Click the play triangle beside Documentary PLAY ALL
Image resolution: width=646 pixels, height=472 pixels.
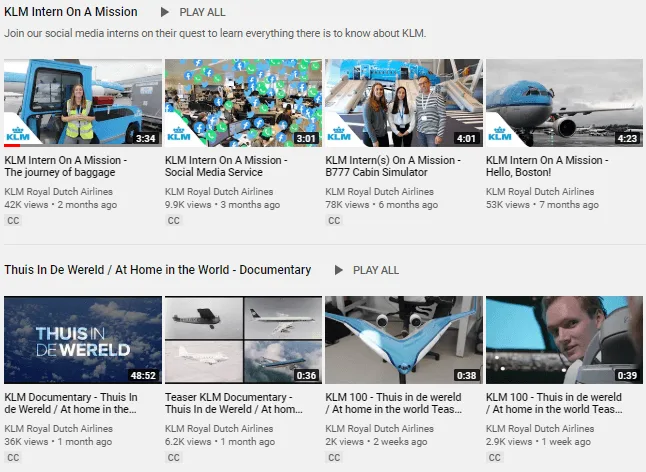click(x=339, y=270)
